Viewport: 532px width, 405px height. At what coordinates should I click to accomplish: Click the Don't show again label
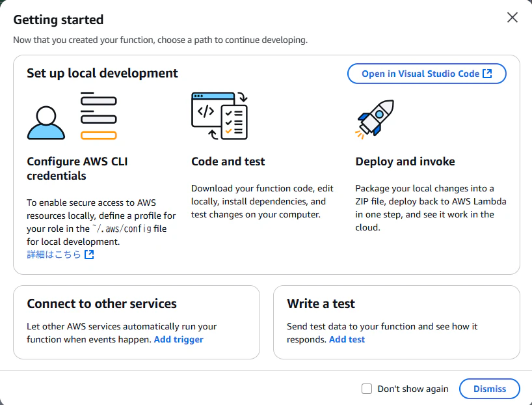coord(413,389)
